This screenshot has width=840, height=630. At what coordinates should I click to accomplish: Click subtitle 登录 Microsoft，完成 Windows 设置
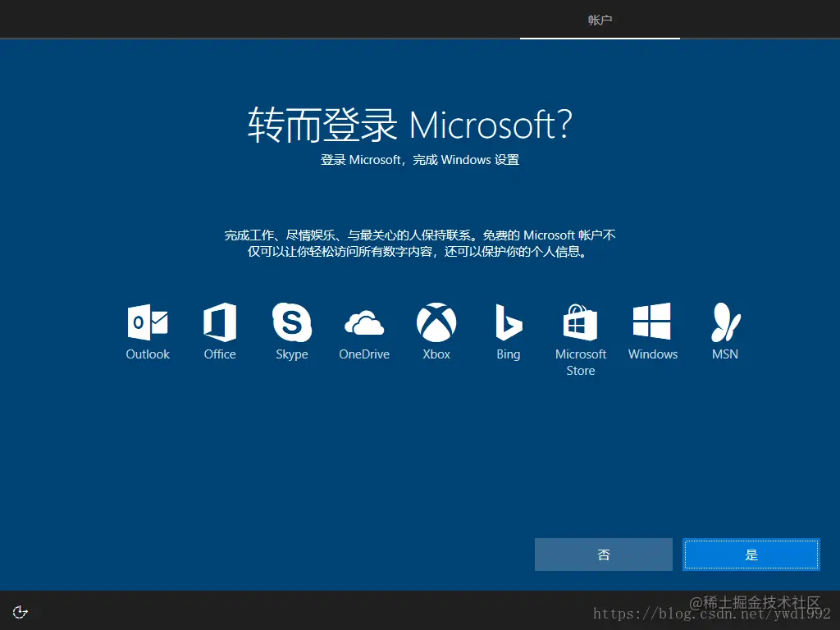coord(420,160)
